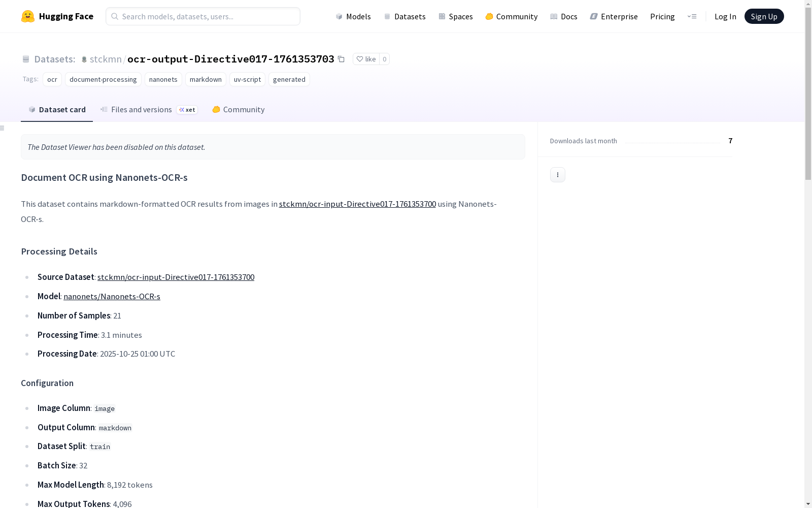812x508 pixels.
Task: Open Datasets in the top navigation
Action: 404,16
